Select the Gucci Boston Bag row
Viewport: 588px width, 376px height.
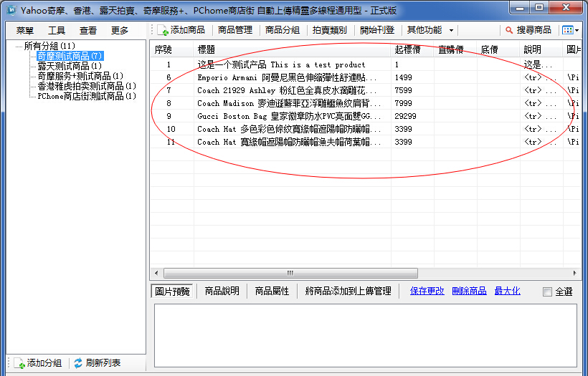[366, 116]
